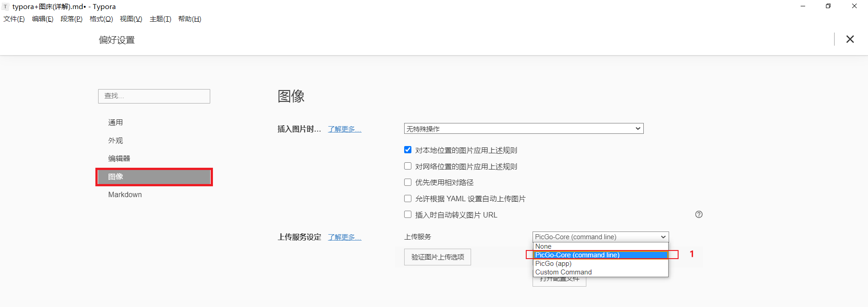The width and height of the screenshot is (868, 307).
Task: Open the 帮助(H) menu
Action: tap(189, 19)
